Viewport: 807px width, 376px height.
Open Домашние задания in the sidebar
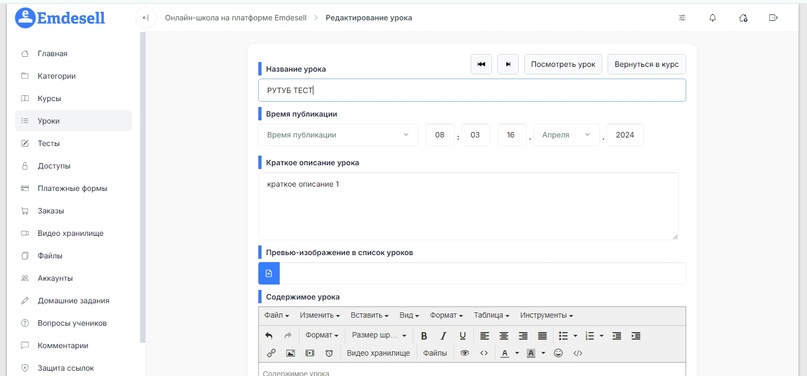coord(74,300)
